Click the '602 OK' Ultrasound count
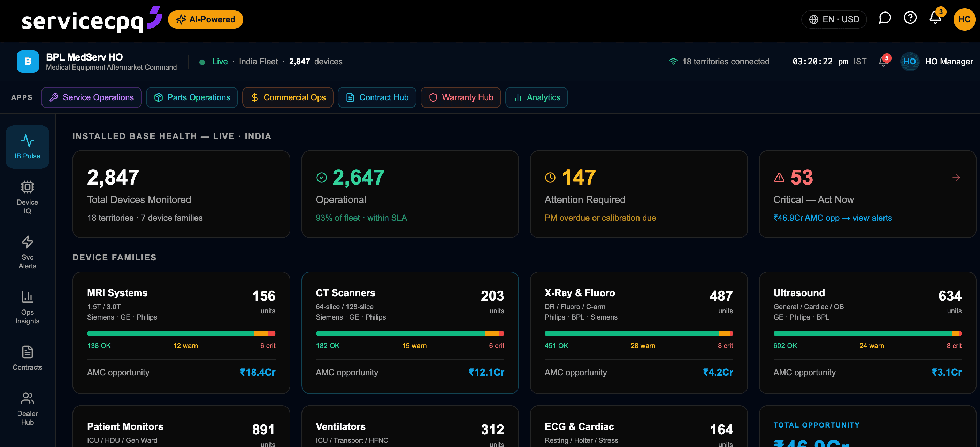Image resolution: width=980 pixels, height=447 pixels. [x=785, y=346]
